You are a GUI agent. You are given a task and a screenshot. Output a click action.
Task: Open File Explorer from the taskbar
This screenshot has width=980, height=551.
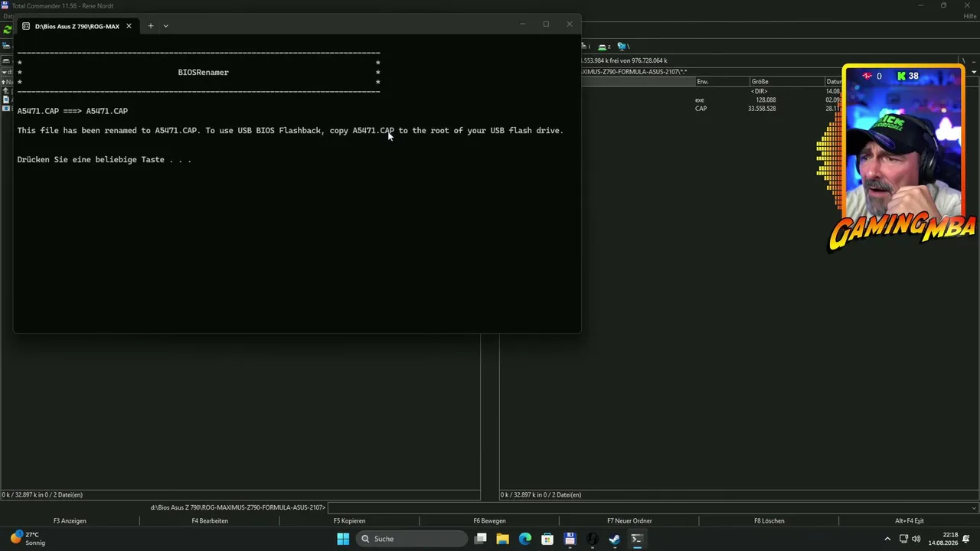tap(502, 539)
